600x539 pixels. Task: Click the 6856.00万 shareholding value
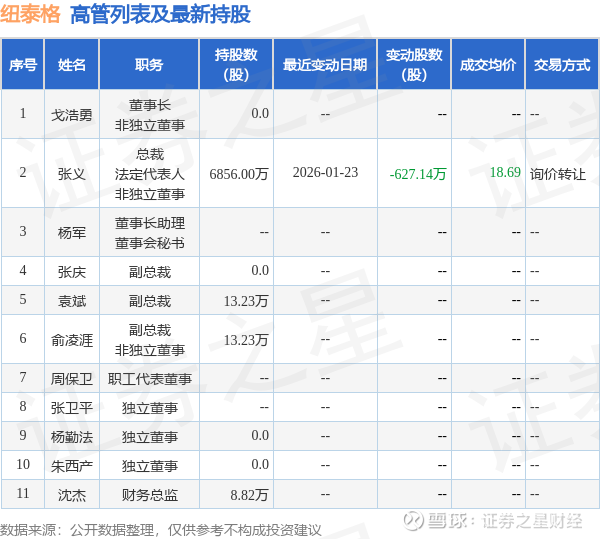pyautogui.click(x=239, y=174)
